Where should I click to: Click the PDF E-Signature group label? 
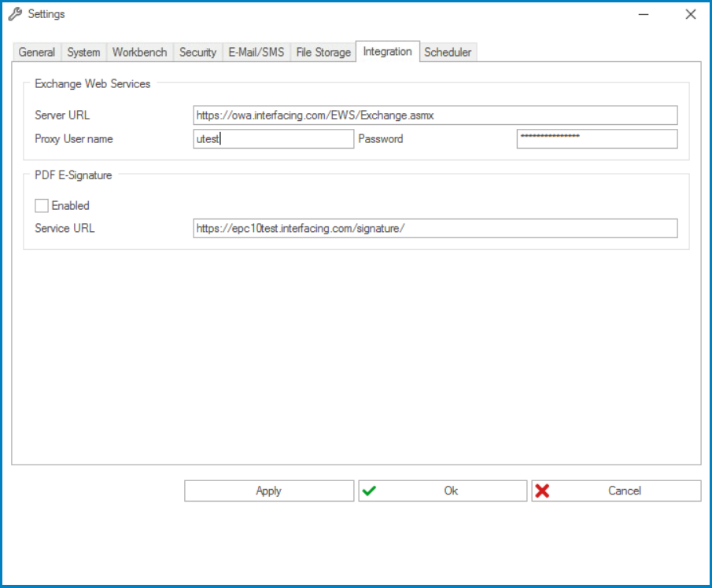[73, 175]
